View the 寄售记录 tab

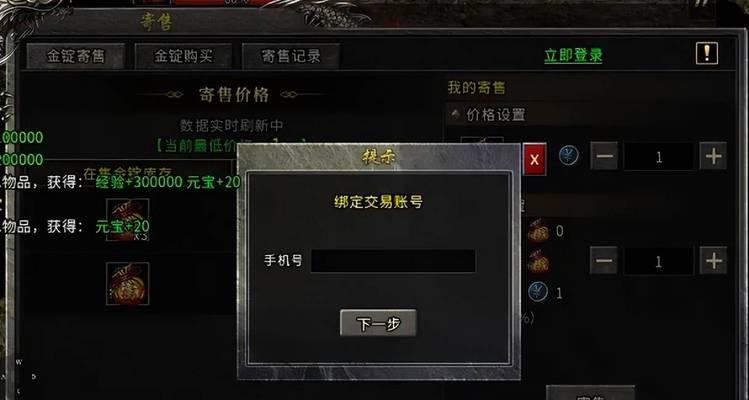[x=290, y=56]
